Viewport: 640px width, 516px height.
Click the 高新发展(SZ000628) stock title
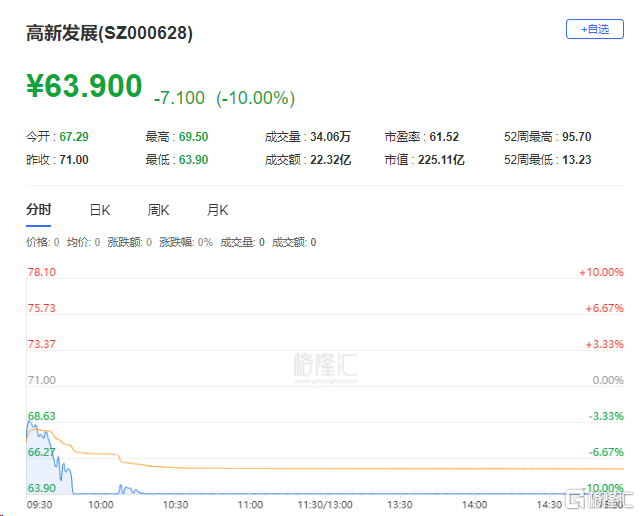pyautogui.click(x=110, y=33)
